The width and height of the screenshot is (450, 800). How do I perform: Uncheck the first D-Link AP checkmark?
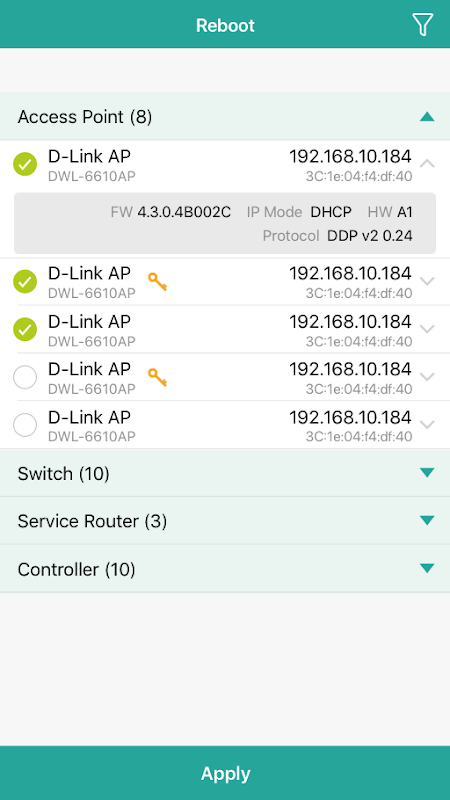click(25, 164)
